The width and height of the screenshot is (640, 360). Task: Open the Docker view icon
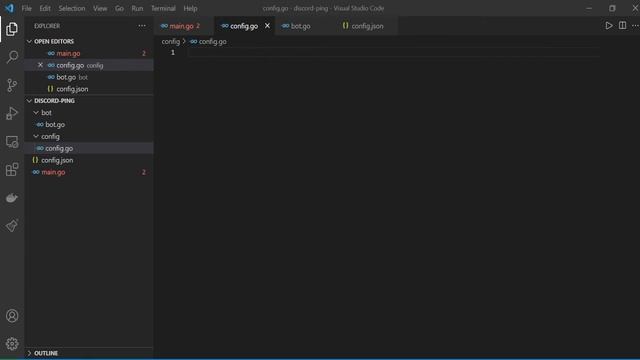click(12, 198)
